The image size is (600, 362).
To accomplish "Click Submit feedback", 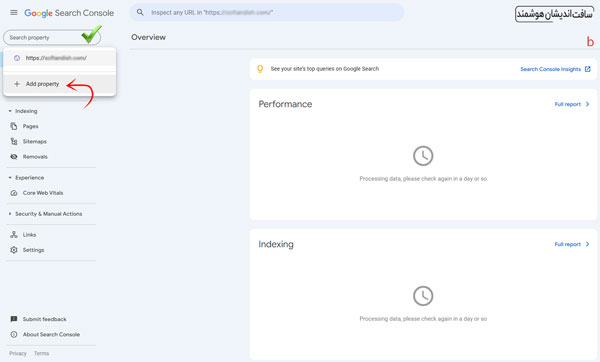I will coord(44,319).
